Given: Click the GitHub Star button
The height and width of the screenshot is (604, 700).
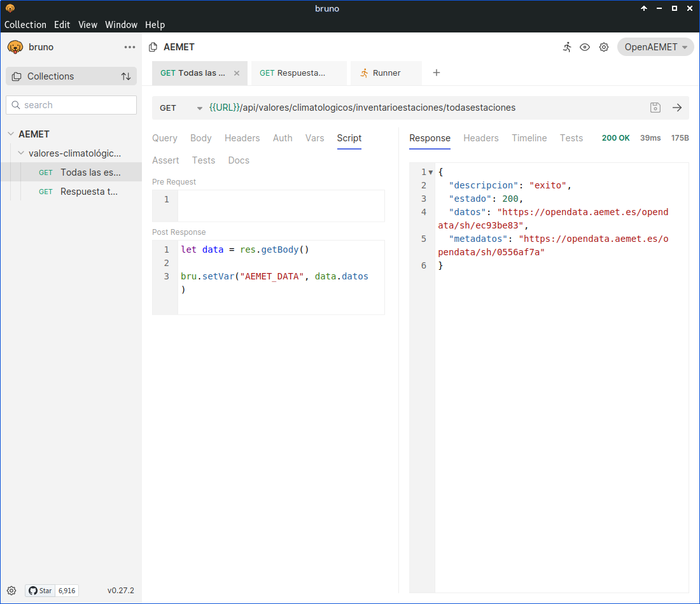Looking at the screenshot, I should click(x=40, y=591).
